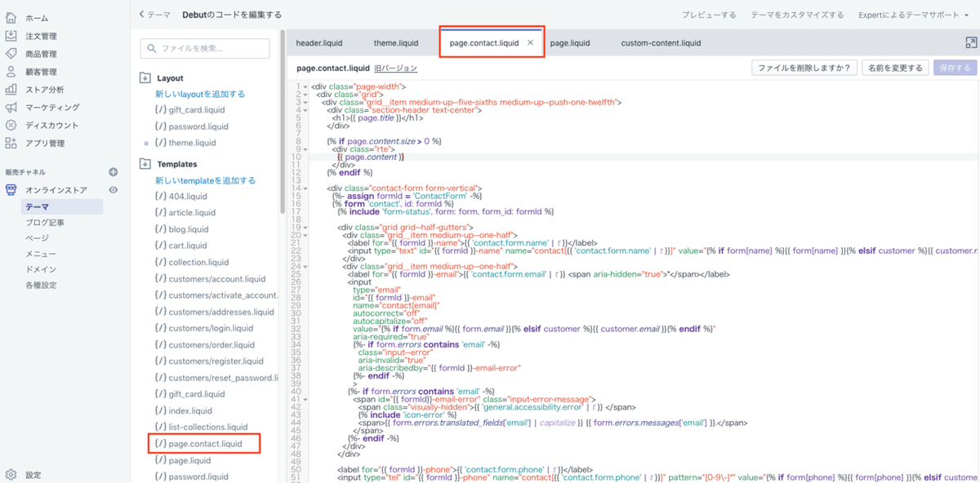Open ディスカウント discounts section

tap(52, 125)
